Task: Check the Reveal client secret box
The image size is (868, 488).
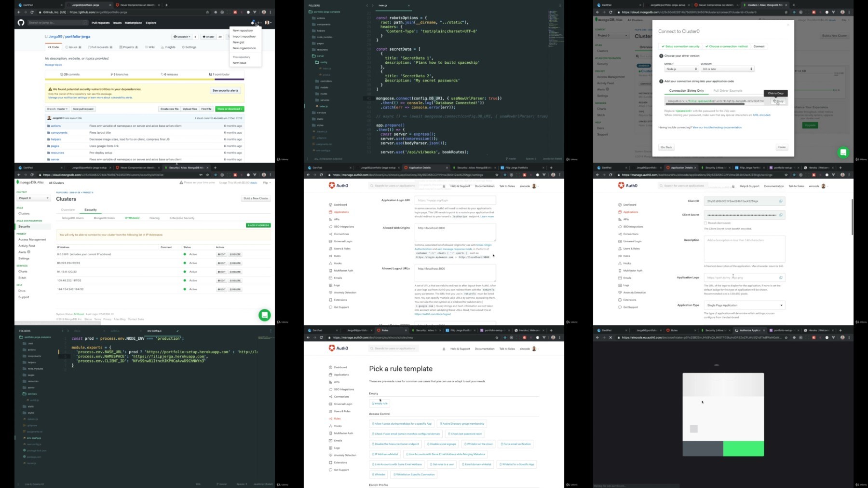Action: point(705,223)
